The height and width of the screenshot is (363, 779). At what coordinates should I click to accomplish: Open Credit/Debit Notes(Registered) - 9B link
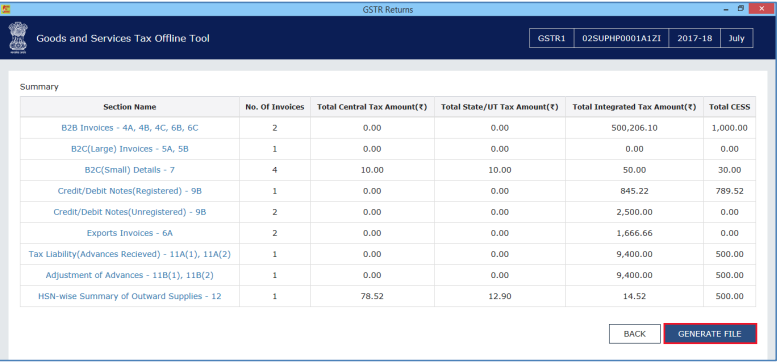[130, 191]
